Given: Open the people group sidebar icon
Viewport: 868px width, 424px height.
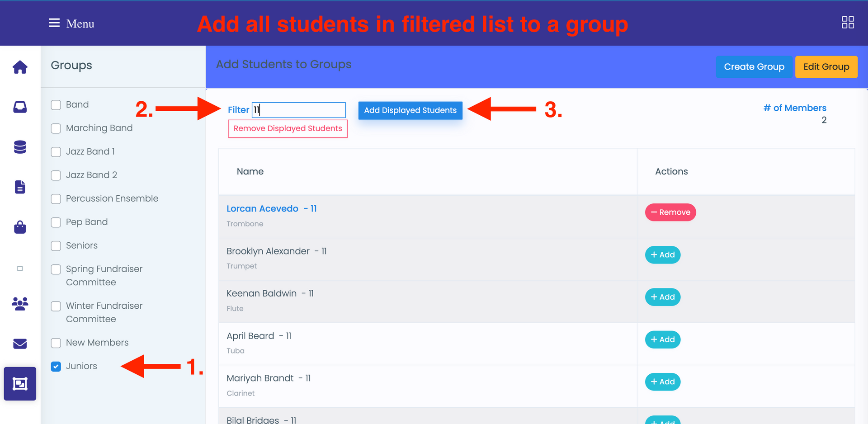Looking at the screenshot, I should pyautogui.click(x=20, y=303).
